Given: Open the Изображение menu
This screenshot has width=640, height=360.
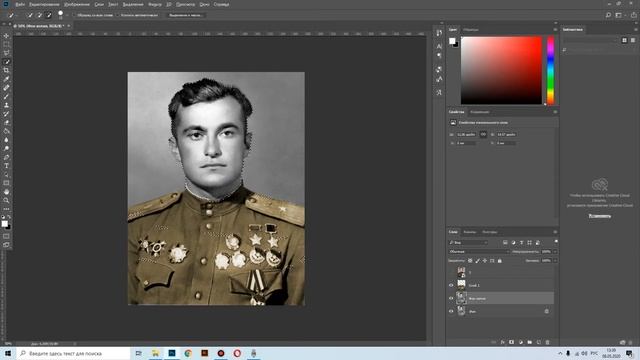Looking at the screenshot, I should click(77, 4).
